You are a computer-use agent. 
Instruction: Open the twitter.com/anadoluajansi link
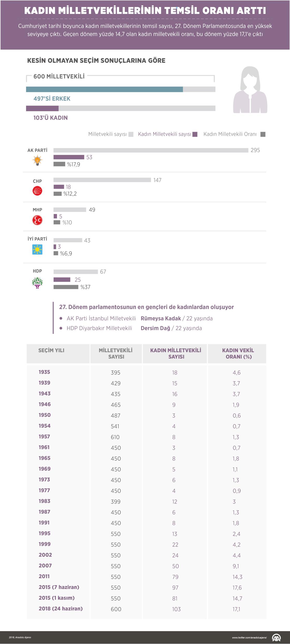click(x=249, y=638)
